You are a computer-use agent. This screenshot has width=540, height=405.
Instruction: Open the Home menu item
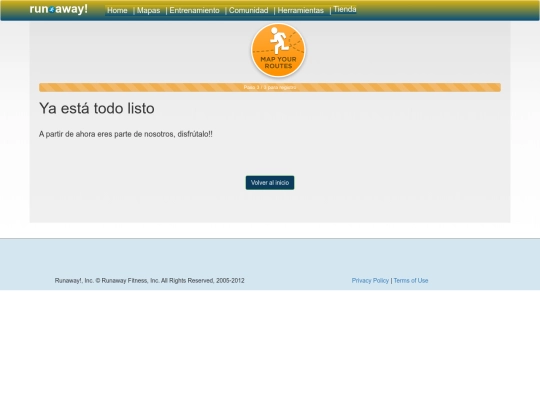(x=117, y=11)
